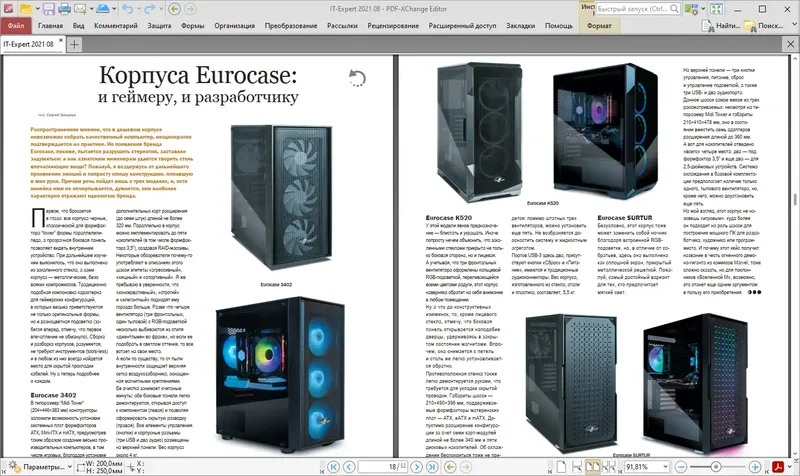Viewport: 800px width, 476px height.
Task: Open the Файл menu
Action: point(16,26)
